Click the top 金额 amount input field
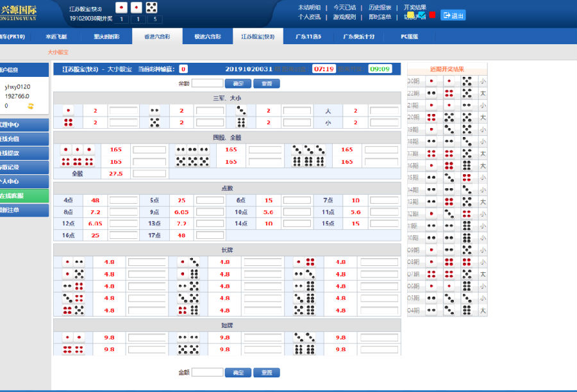 (208, 83)
